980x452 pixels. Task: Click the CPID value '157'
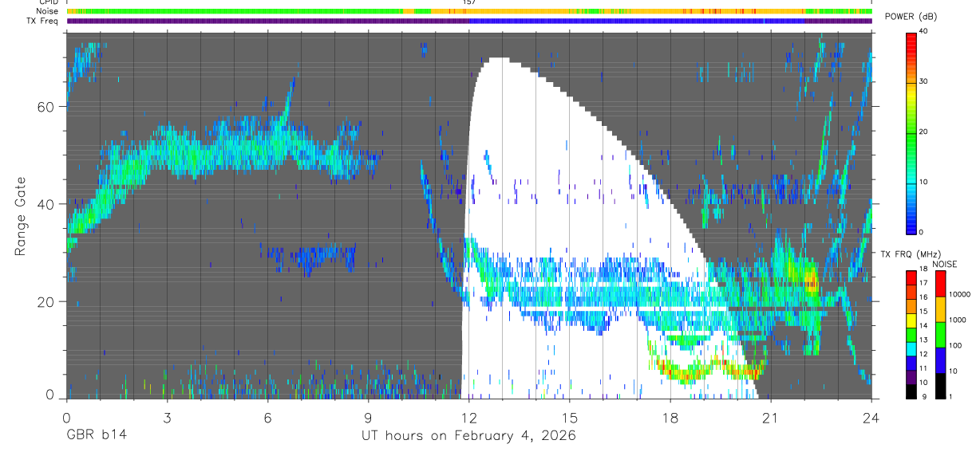[469, 2]
